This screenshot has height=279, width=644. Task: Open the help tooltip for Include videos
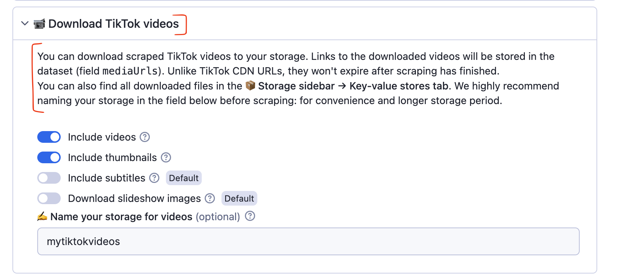pyautogui.click(x=145, y=137)
